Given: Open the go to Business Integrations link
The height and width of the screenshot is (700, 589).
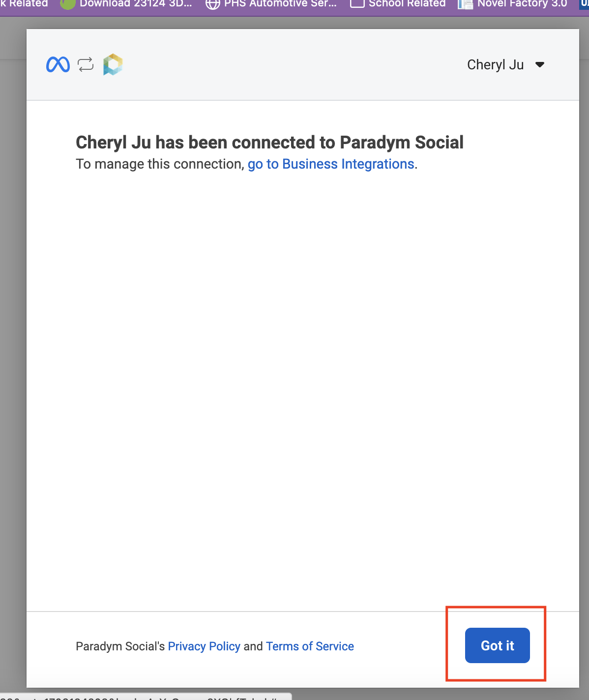Looking at the screenshot, I should [331, 164].
